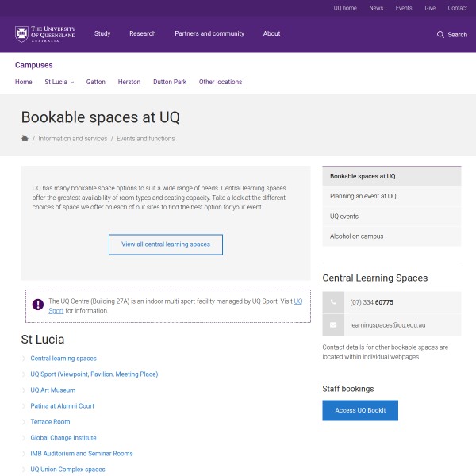Image resolution: width=476 pixels, height=476 pixels.
Task: Click the UQ crest logo
Action: pyautogui.click(x=21, y=34)
